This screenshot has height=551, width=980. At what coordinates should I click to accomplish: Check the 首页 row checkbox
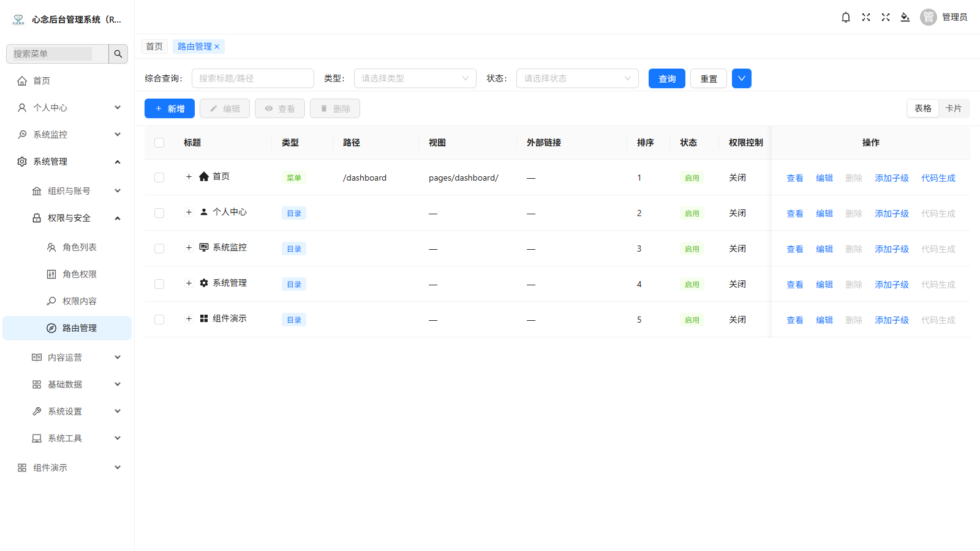tap(159, 178)
